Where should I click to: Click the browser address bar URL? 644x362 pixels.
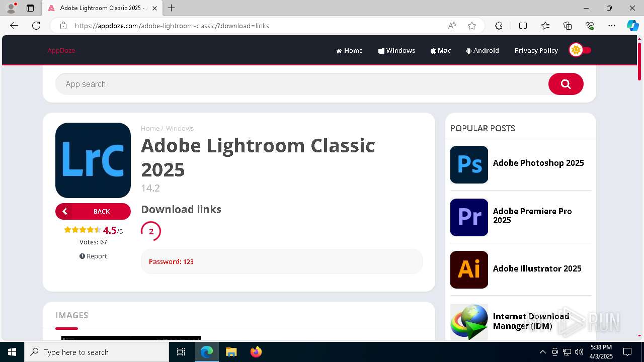(x=172, y=26)
